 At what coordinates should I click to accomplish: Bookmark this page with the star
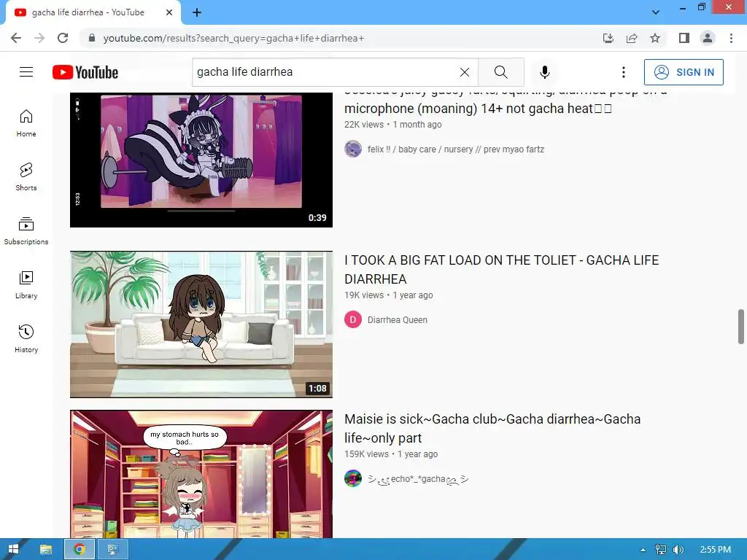(655, 38)
